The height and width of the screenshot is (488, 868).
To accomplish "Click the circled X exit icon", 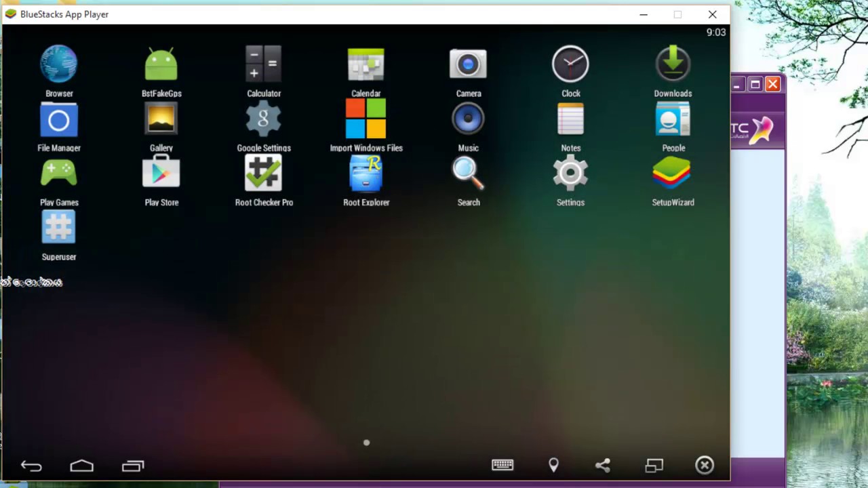I will (x=705, y=465).
